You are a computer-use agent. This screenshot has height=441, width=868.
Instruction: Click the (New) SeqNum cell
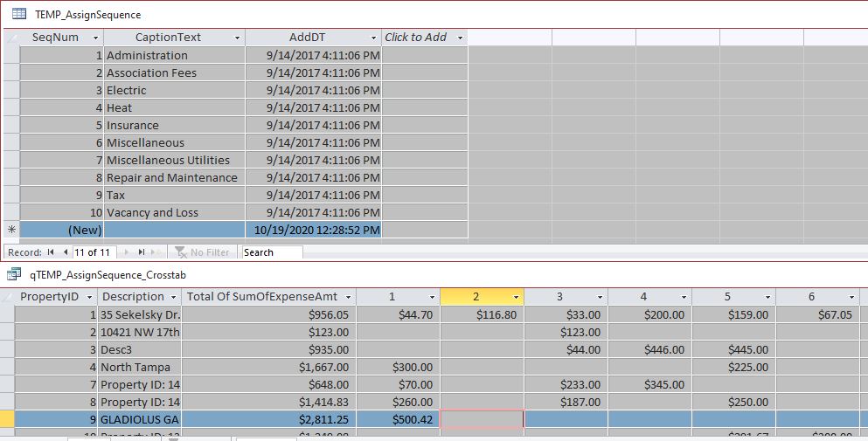coord(61,230)
